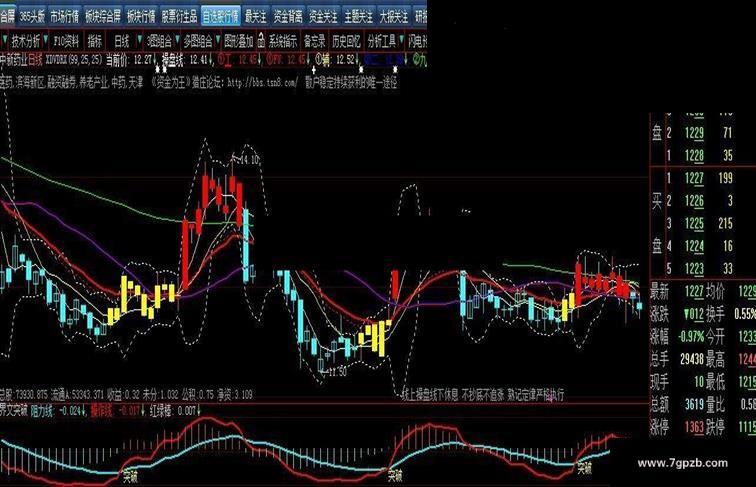Click the 技术分析 toolbar button
Image resolution: width=756 pixels, height=487 pixels.
coord(26,41)
